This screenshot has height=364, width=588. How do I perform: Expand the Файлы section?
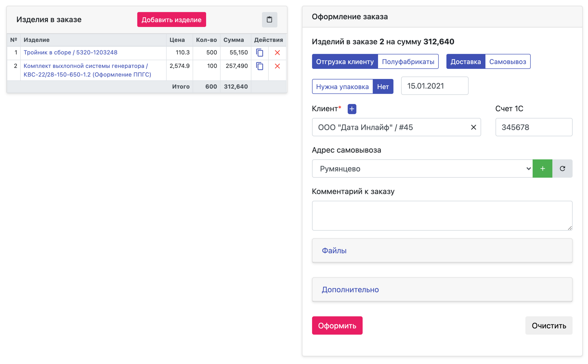334,251
